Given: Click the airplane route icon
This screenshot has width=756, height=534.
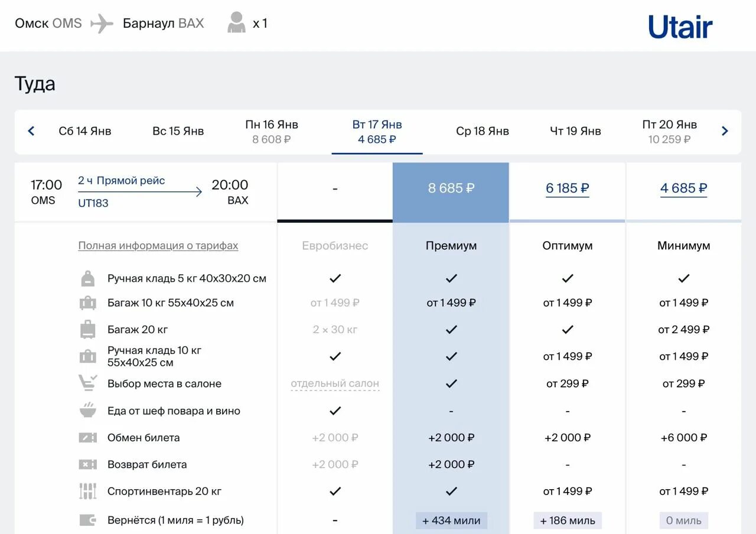Looking at the screenshot, I should pyautogui.click(x=102, y=24).
